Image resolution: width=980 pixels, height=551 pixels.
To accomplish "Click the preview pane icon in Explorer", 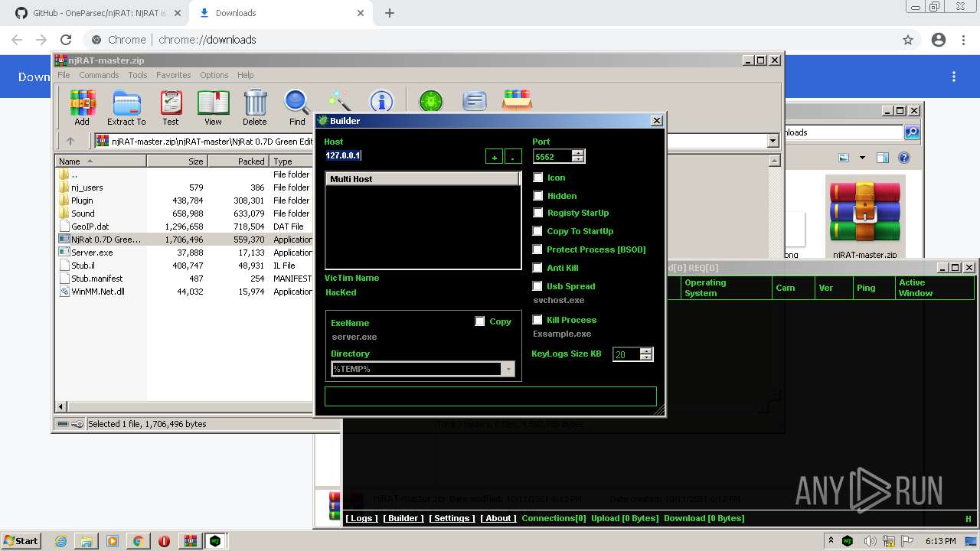I will pos(882,158).
